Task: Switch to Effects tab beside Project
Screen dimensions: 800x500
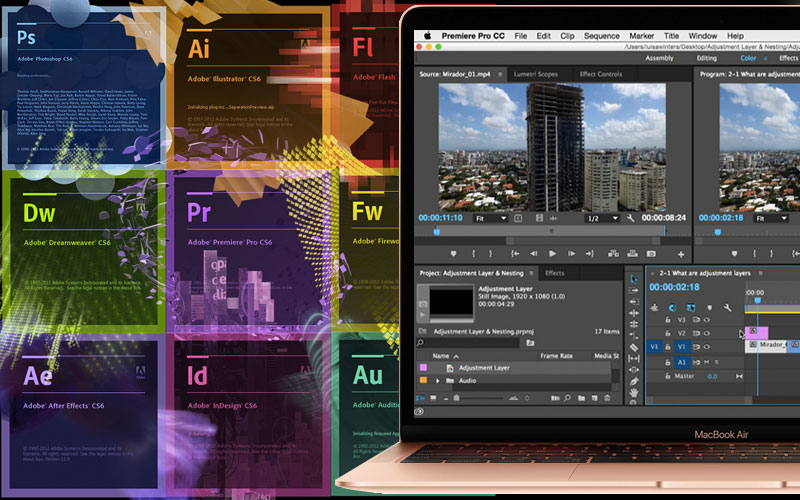Action: pyautogui.click(x=555, y=273)
